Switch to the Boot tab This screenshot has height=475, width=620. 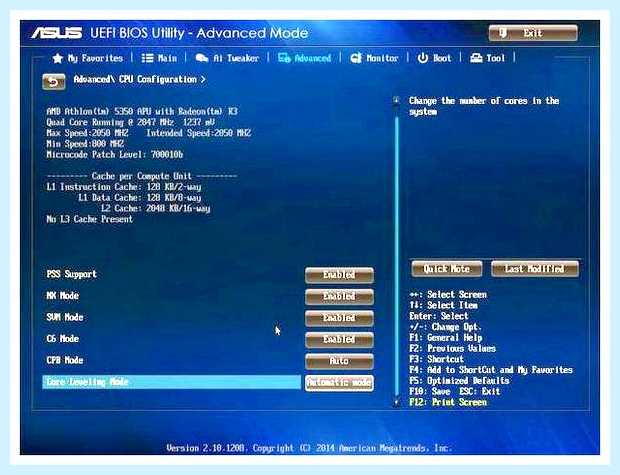click(435, 58)
